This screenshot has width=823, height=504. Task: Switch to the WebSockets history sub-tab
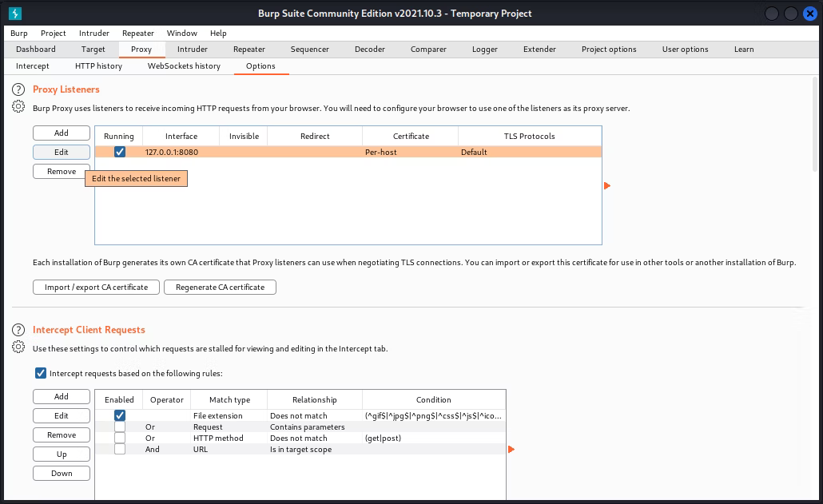pyautogui.click(x=184, y=66)
